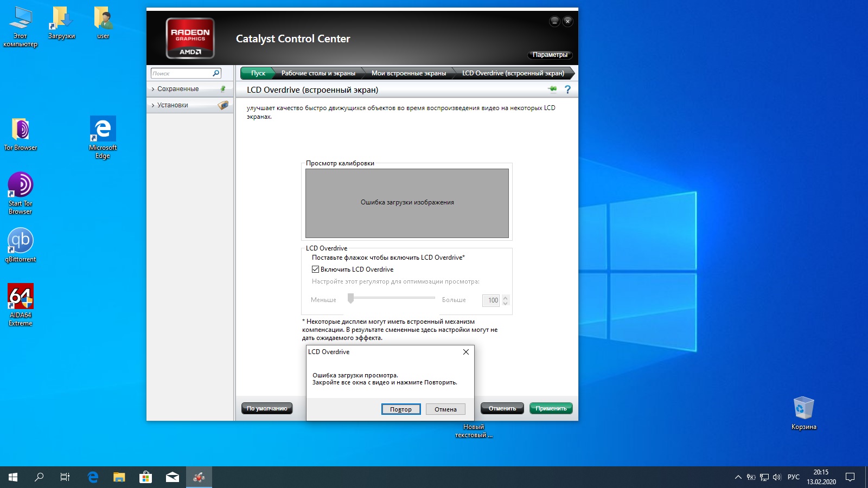Viewport: 868px width, 488px height.
Task: Uncheck the Включить LCD Overdrive checkbox
Action: point(315,269)
